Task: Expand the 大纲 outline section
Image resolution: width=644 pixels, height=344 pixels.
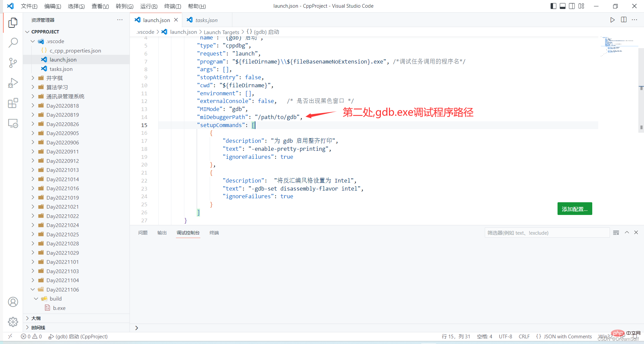Action: (36, 318)
